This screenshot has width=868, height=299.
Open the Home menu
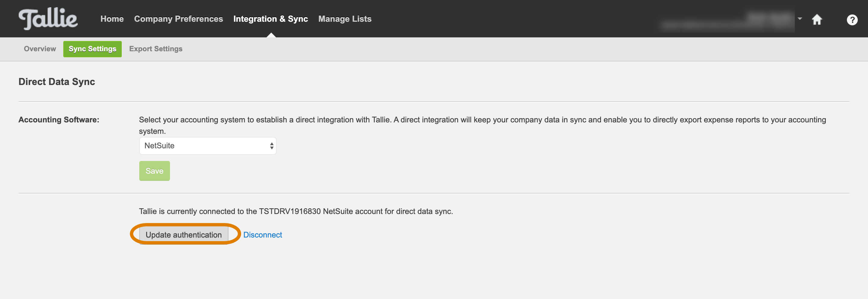(x=112, y=19)
